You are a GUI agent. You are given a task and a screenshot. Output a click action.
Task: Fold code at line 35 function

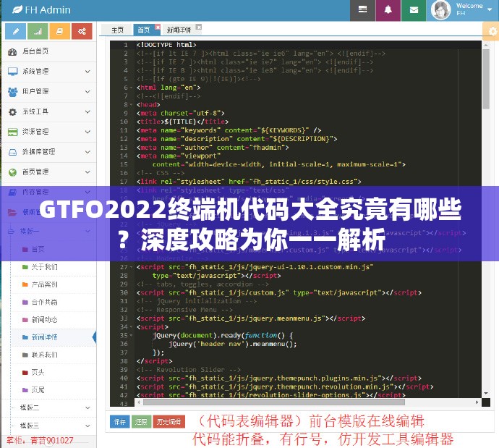(131, 336)
